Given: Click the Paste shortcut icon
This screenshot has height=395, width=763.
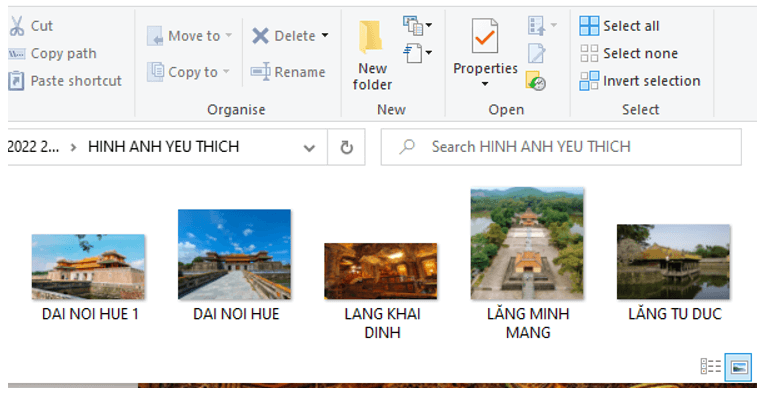Looking at the screenshot, I should 16,81.
